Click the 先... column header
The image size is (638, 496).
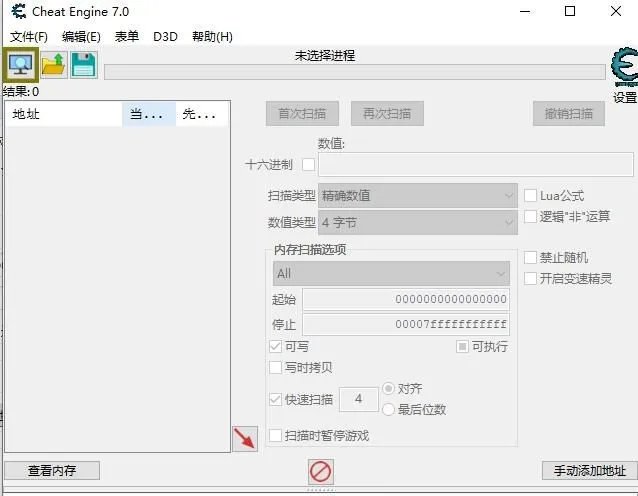[x=202, y=114]
